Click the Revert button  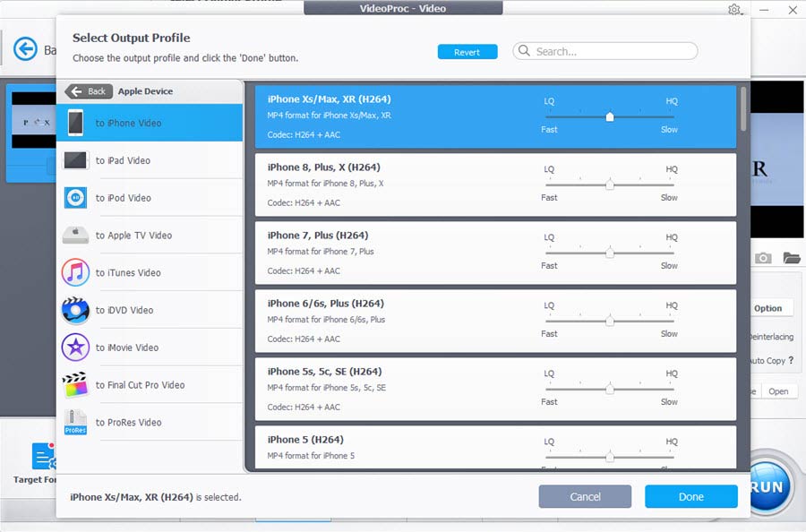click(x=467, y=52)
